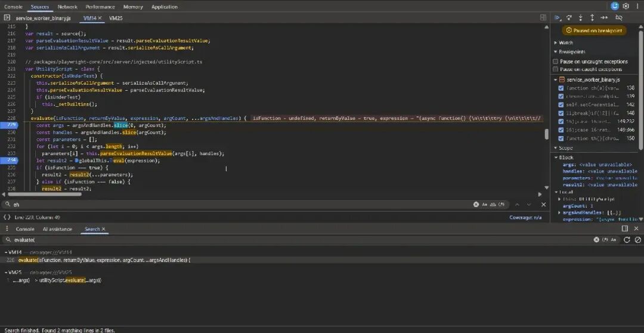
Task: Open the Performance panel
Action: [100, 7]
